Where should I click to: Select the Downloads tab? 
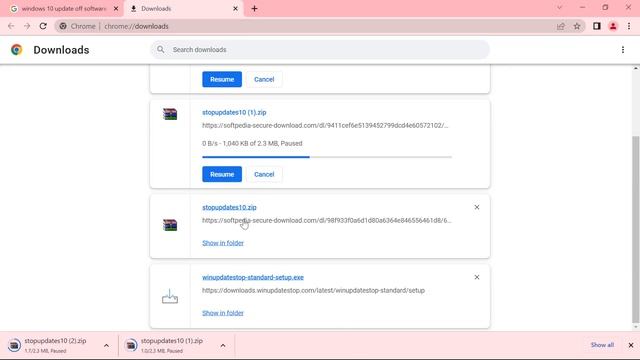[x=184, y=9]
